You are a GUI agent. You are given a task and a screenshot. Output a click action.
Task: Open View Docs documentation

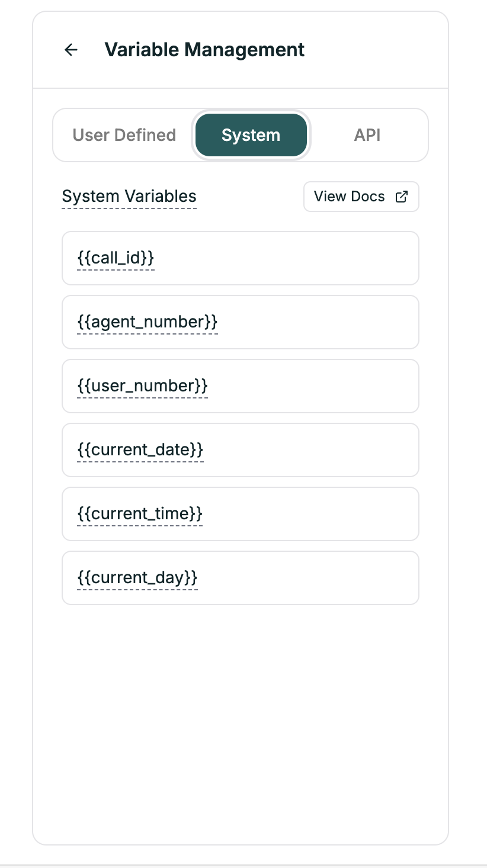click(361, 196)
